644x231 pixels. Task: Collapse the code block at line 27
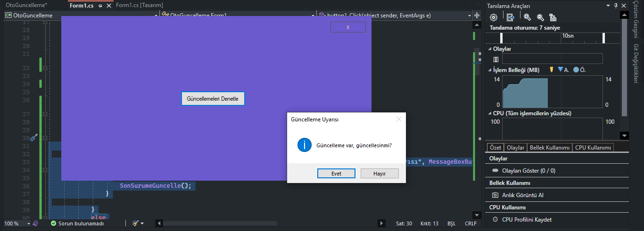(45, 114)
